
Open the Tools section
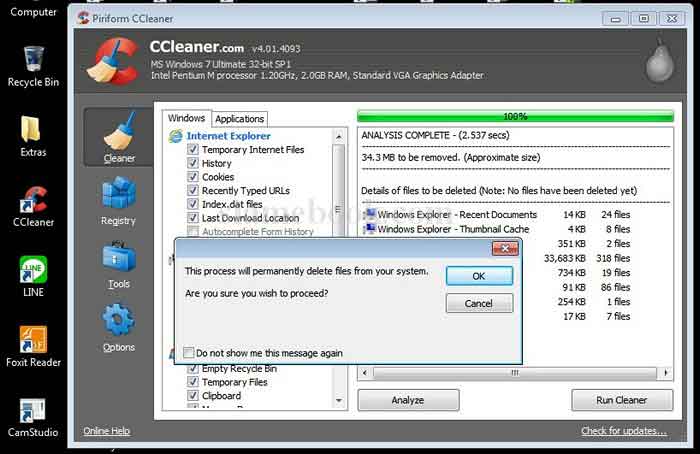point(118,264)
